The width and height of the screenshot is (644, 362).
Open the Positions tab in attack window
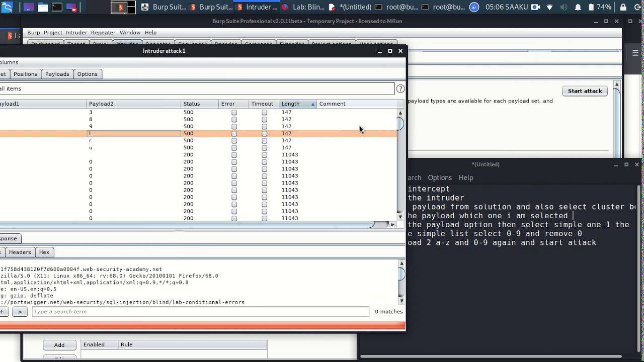[25, 74]
